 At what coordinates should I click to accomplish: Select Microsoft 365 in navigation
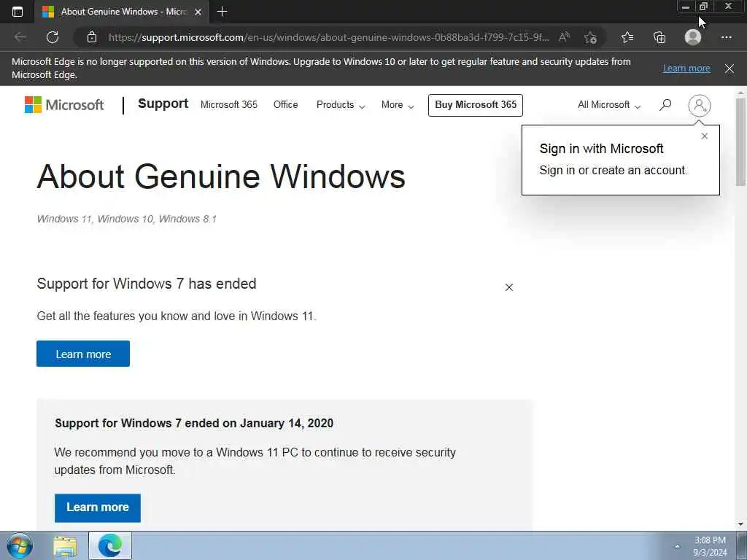click(x=228, y=105)
